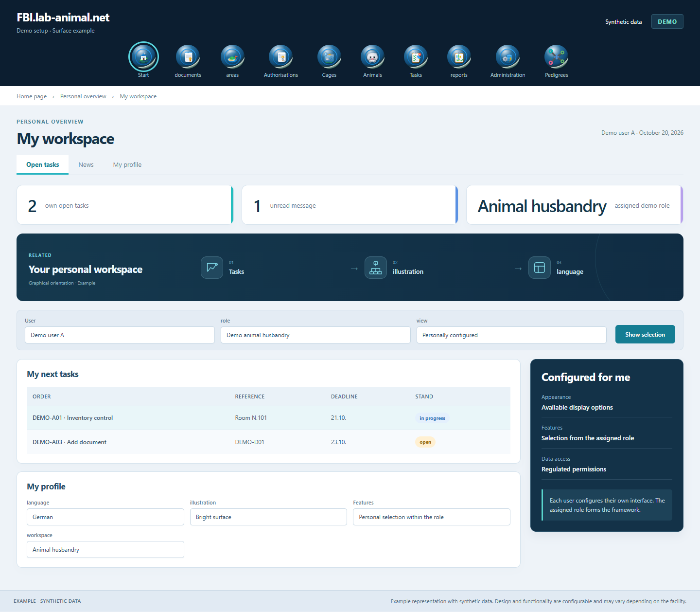Click 'Available display options' in sidebar
This screenshot has height=612, width=700.
coord(577,408)
